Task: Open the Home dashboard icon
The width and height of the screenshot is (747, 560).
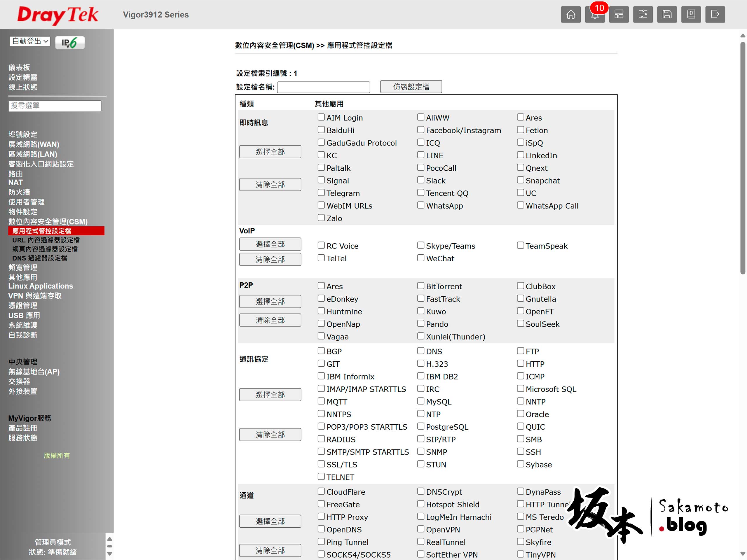Action: coord(570,15)
